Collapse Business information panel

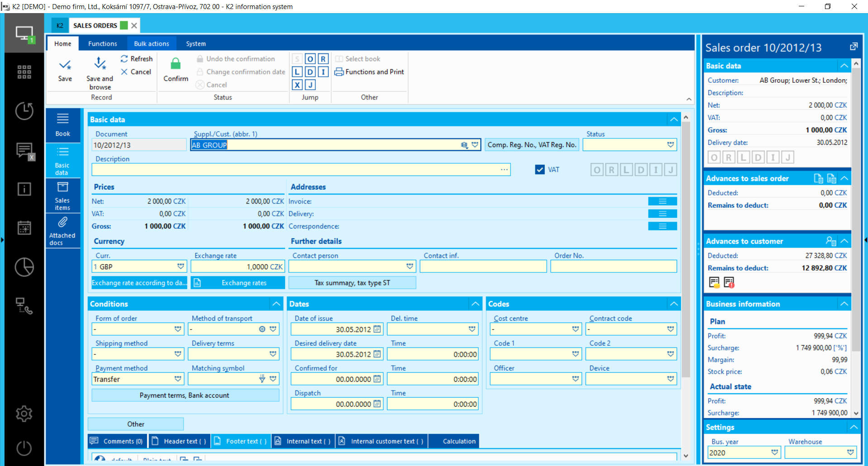point(844,304)
